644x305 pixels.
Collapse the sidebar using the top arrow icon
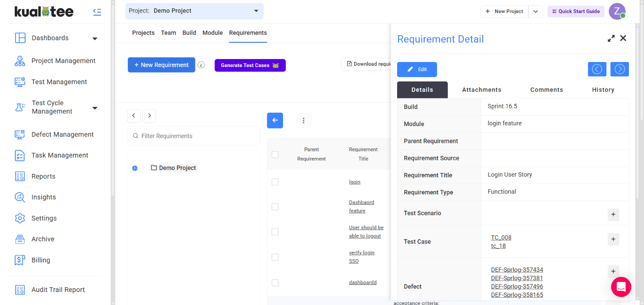(97, 12)
